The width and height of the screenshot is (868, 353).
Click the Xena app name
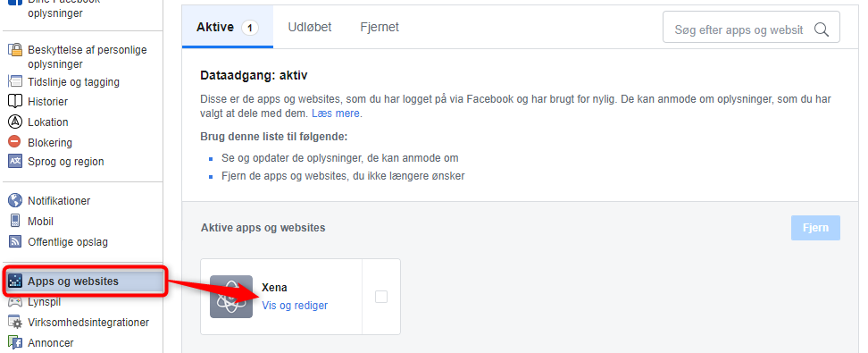(274, 288)
